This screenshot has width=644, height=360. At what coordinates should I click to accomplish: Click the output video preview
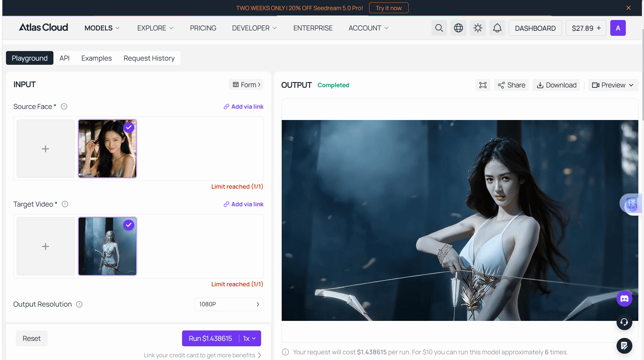(460, 220)
